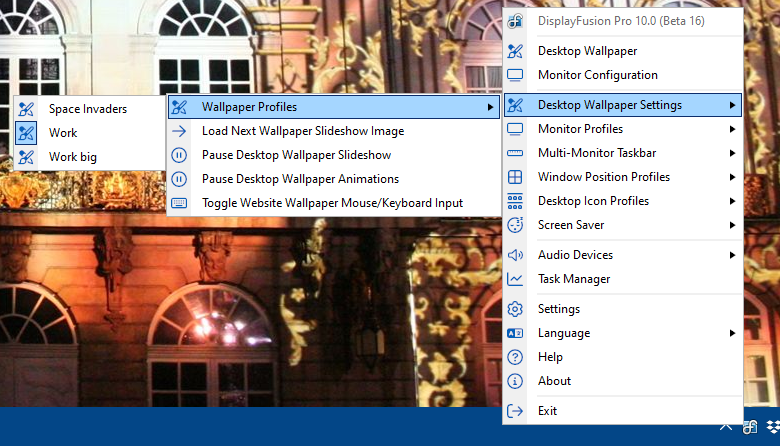
Task: Expand the Audio Devices submenu arrow
Action: point(732,255)
